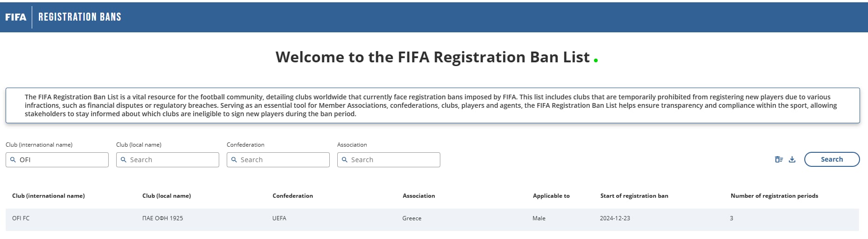Sort by Confederation column header
This screenshot has width=868, height=239.
[293, 196]
